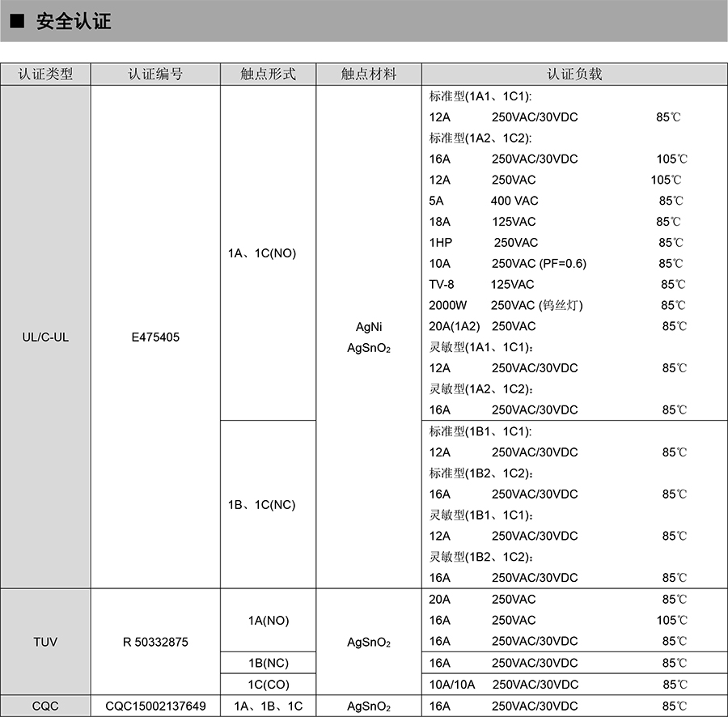728x717 pixels.
Task: Click the 1HP 250VAC load entry
Action: 483,243
